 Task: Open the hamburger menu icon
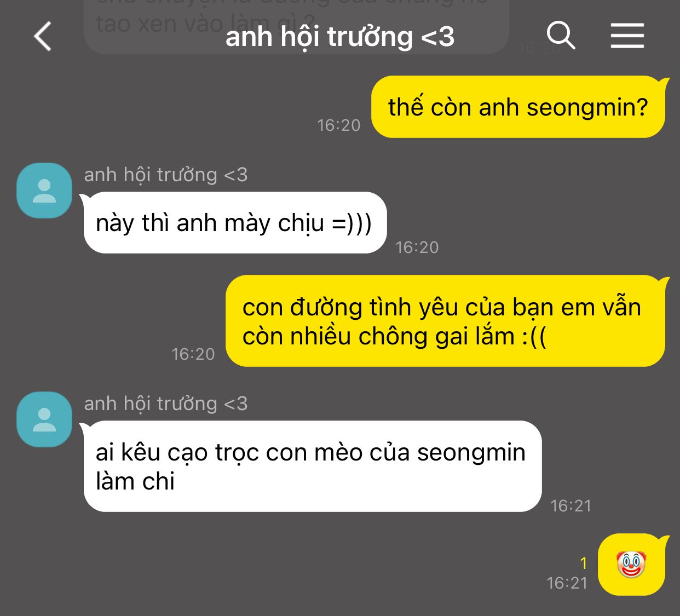pyautogui.click(x=627, y=36)
